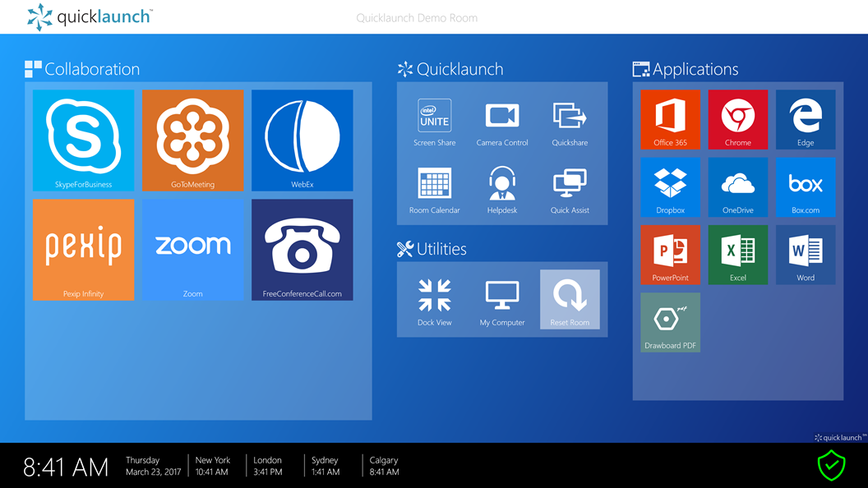
Task: Open the Room Calendar
Action: [x=435, y=187]
